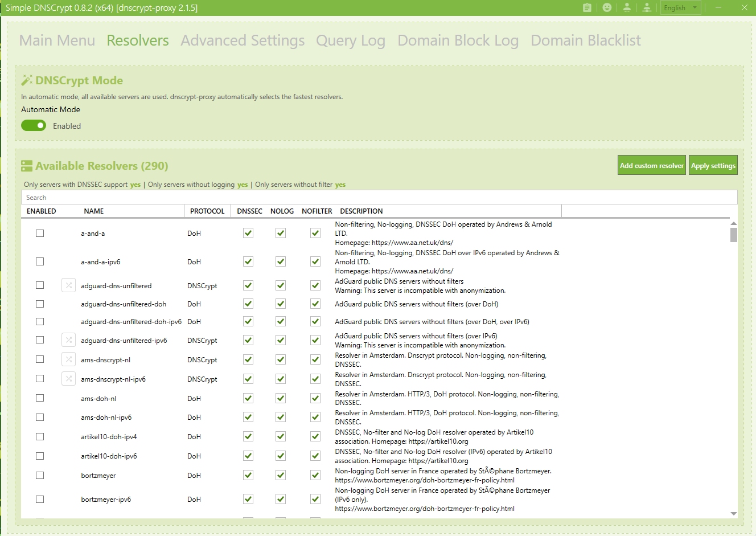Click route icon beside adguard-dns-unfiltered
The image size is (756, 536).
[68, 285]
